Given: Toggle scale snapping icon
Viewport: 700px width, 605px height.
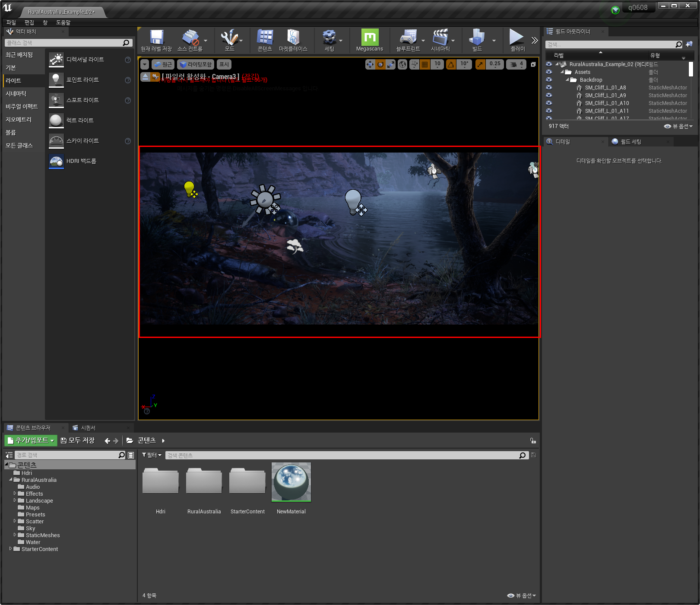Looking at the screenshot, I should (480, 64).
